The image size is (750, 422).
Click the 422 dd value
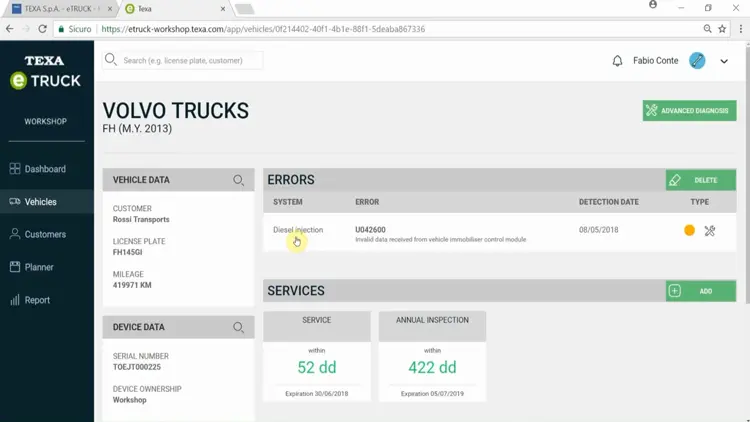tap(432, 367)
